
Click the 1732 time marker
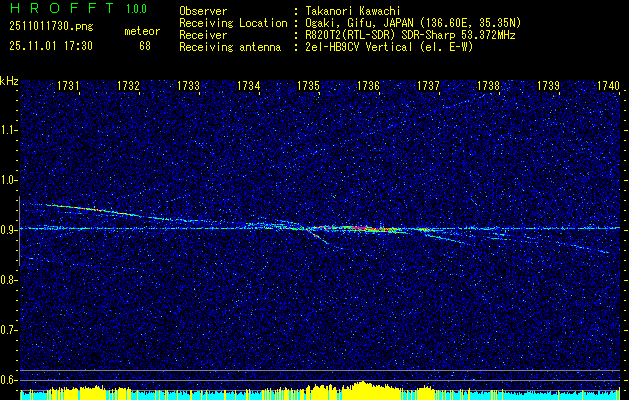pyautogui.click(x=128, y=85)
